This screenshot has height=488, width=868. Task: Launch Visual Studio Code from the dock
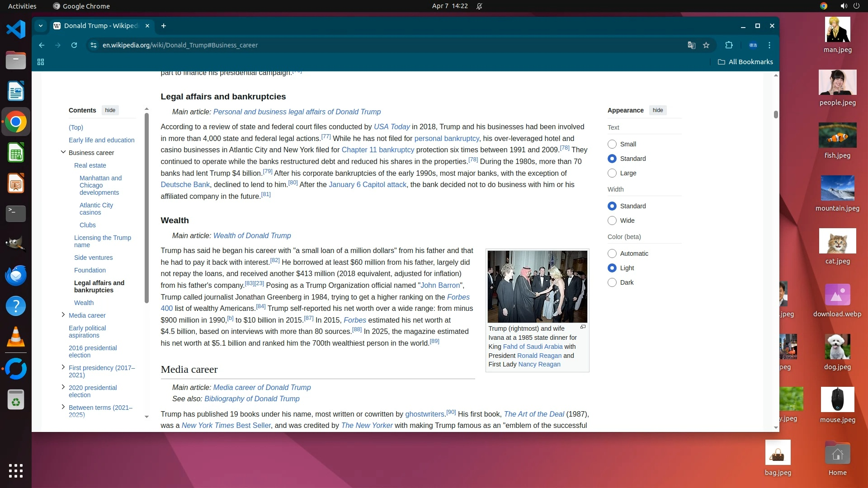(x=16, y=30)
